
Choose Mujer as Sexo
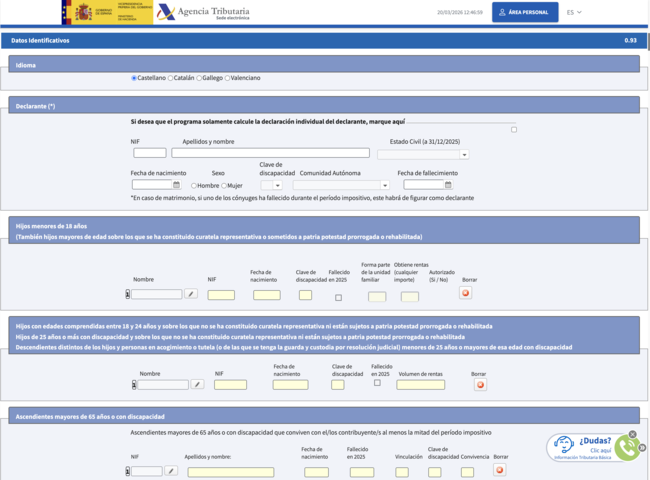coord(224,186)
